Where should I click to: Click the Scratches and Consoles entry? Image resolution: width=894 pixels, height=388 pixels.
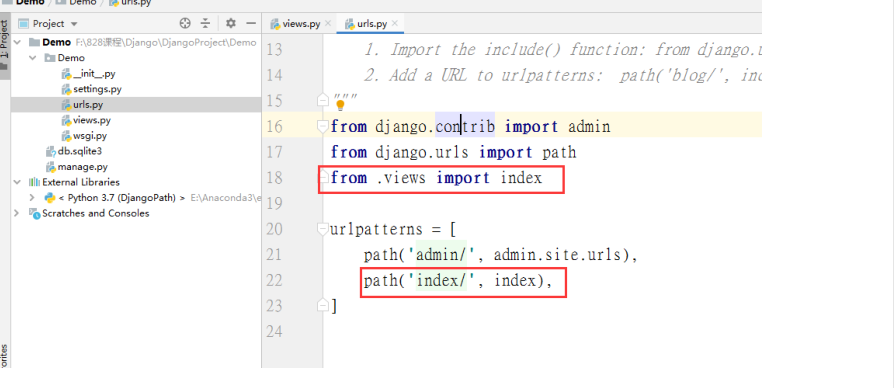point(95,213)
